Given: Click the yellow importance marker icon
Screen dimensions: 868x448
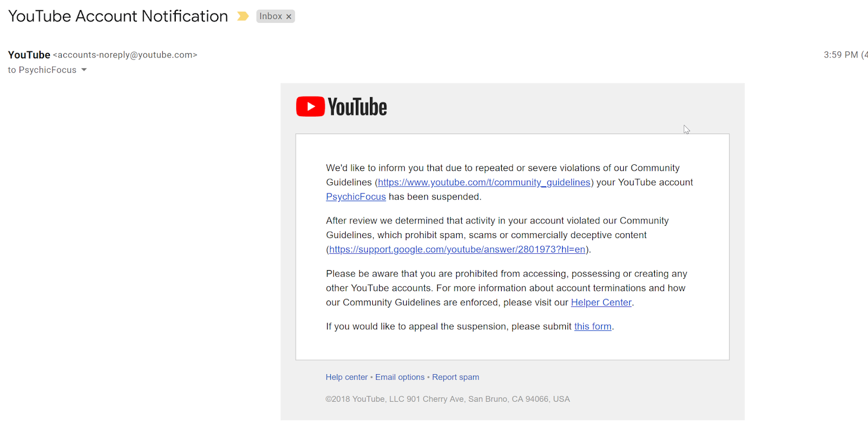Looking at the screenshot, I should tap(243, 16).
